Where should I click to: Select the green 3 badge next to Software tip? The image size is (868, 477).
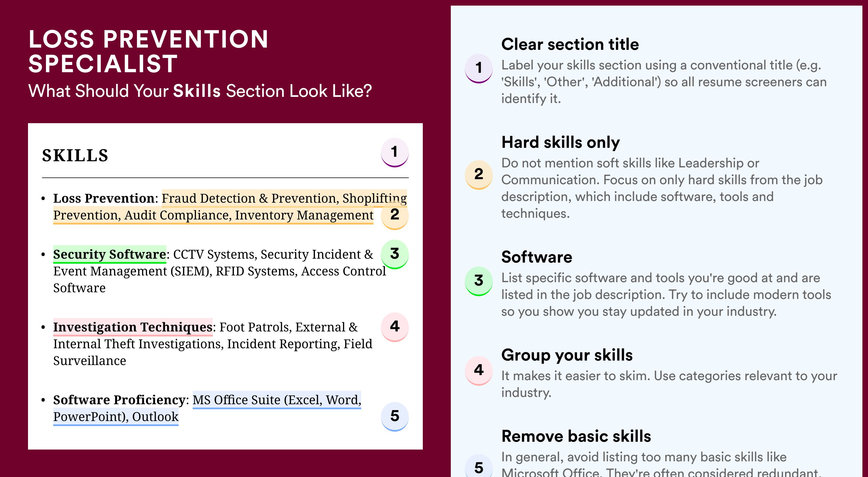coord(479,281)
